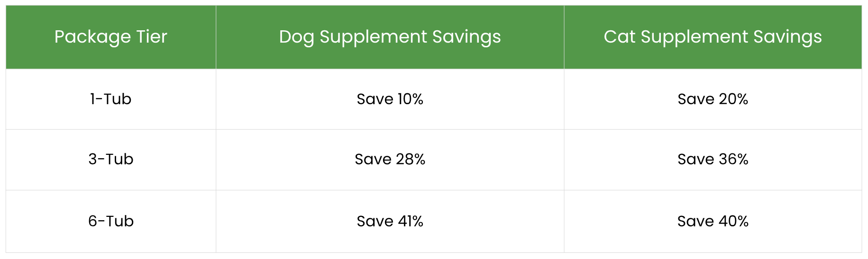Click the cat Save 20% cell
This screenshot has height=259, width=868.
(x=713, y=99)
